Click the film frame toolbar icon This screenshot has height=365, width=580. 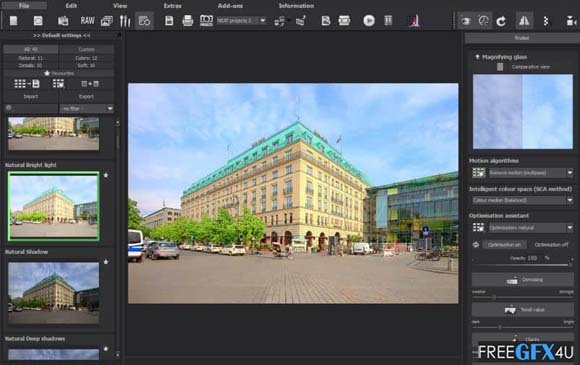click(344, 21)
